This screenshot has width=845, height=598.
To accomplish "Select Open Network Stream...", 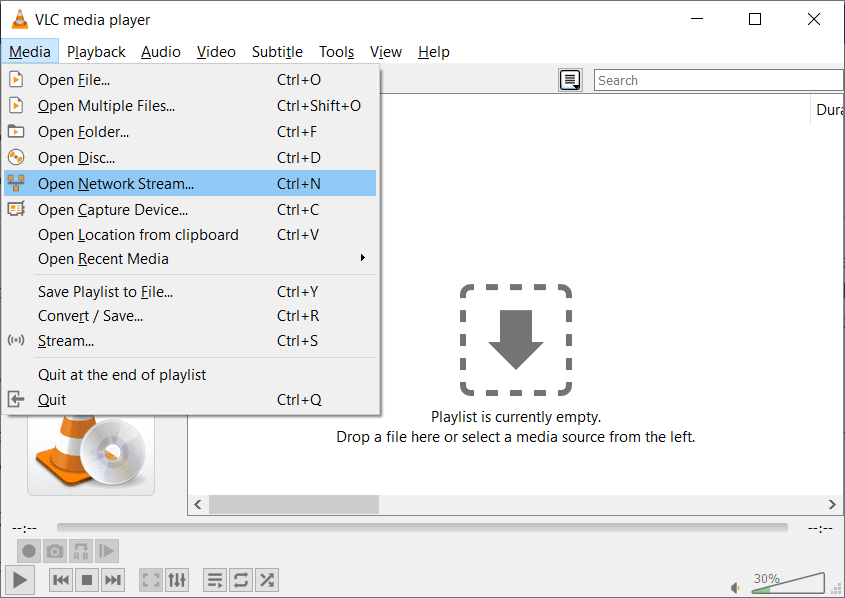I will point(190,183).
